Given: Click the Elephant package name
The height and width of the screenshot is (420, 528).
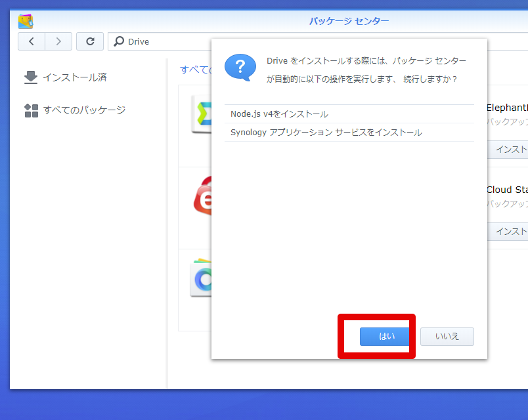Looking at the screenshot, I should coord(507,108).
